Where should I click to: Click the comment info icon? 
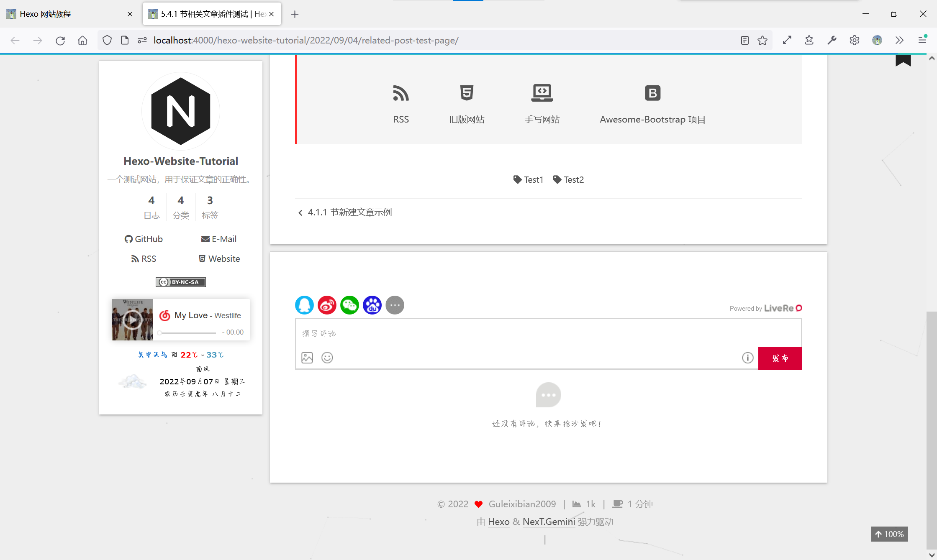coord(747,358)
